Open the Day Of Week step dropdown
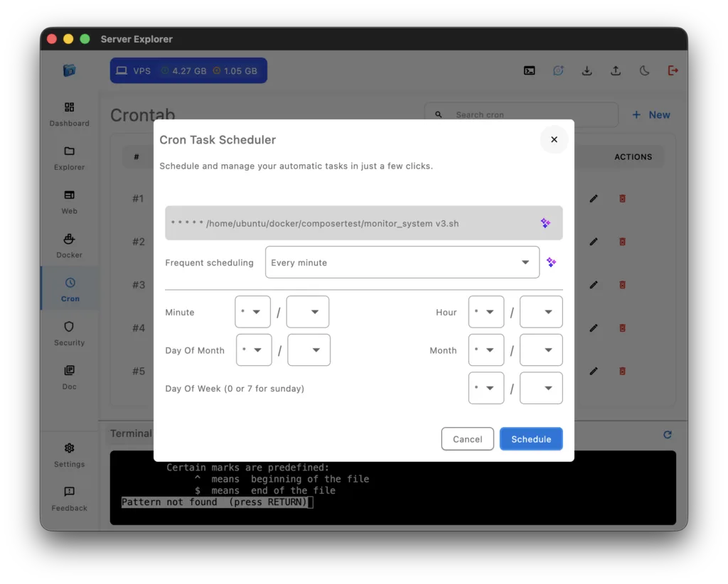Viewport: 728px width, 584px height. (541, 388)
